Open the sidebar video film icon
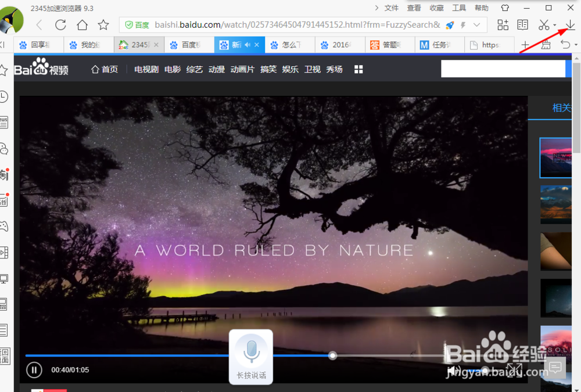Image resolution: width=581 pixels, height=392 pixels. pyautogui.click(x=3, y=252)
